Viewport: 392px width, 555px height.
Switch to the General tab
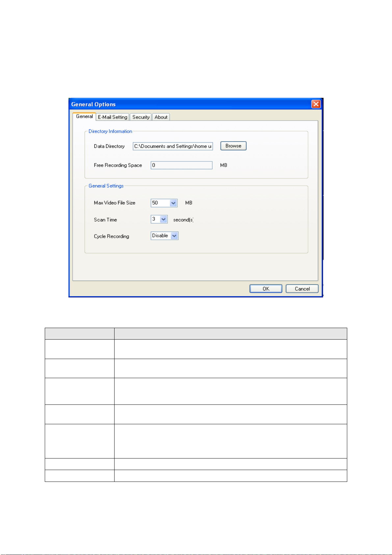84,117
